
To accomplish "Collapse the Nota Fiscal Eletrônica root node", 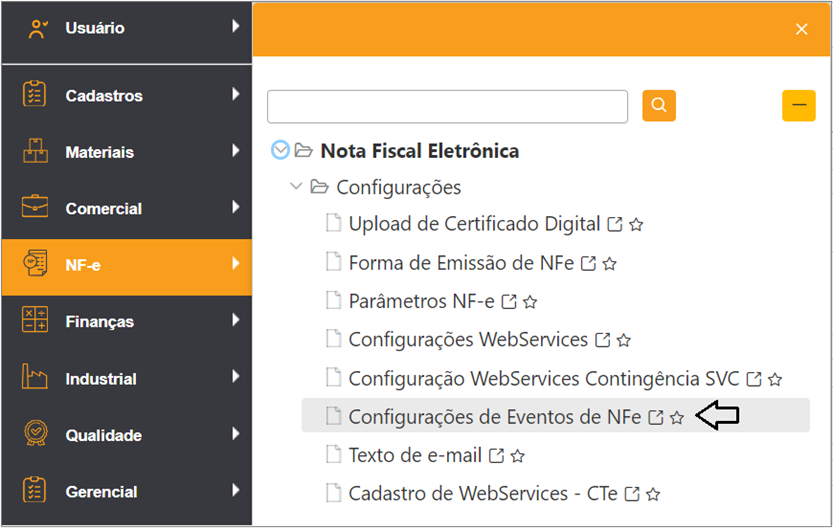I will point(280,150).
